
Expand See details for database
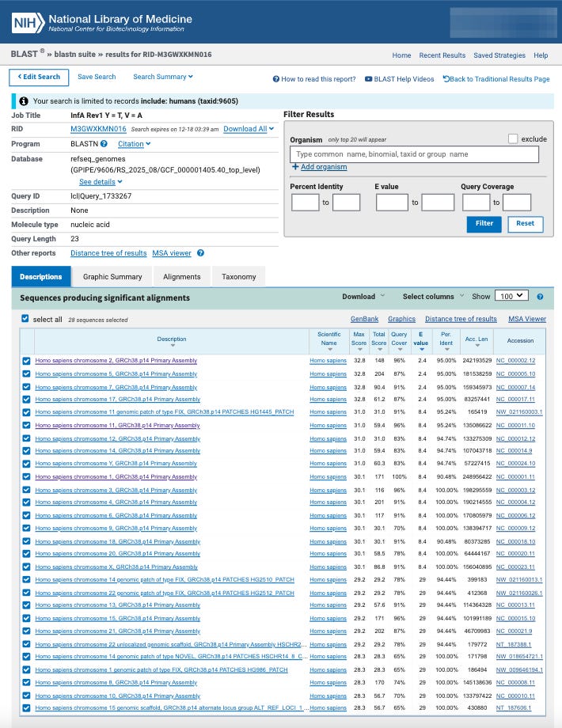click(x=101, y=182)
